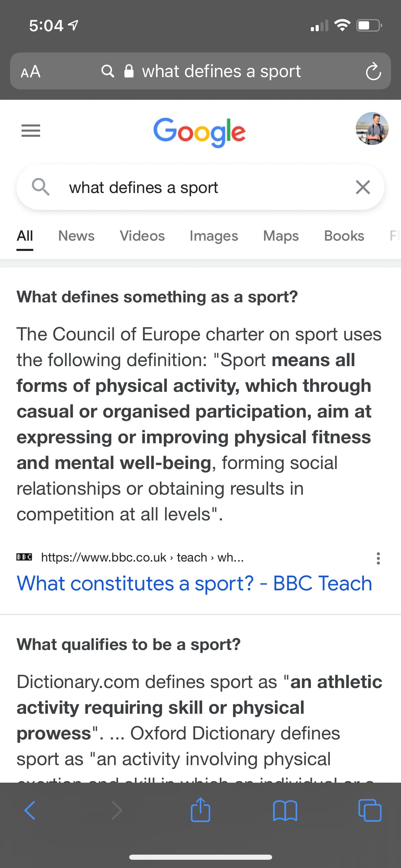The height and width of the screenshot is (868, 401).
Task: Open the Maps results tab
Action: (x=281, y=236)
